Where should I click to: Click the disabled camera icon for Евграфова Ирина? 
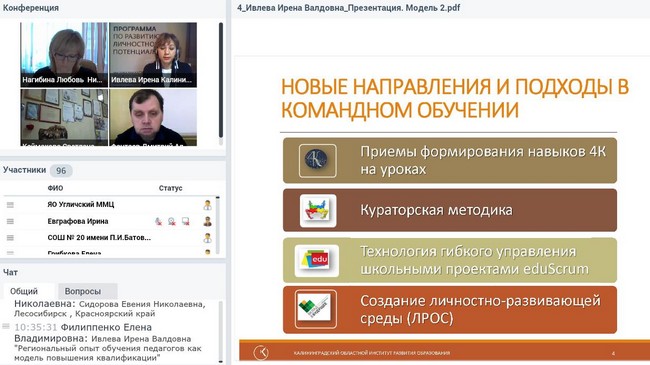[x=172, y=221]
